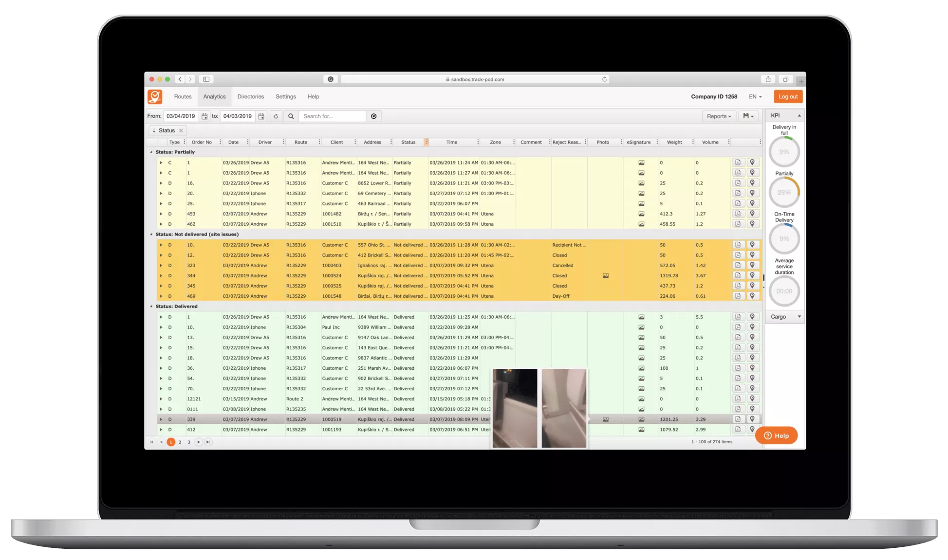Click the browser share icon
The image size is (948, 560).
[768, 79]
